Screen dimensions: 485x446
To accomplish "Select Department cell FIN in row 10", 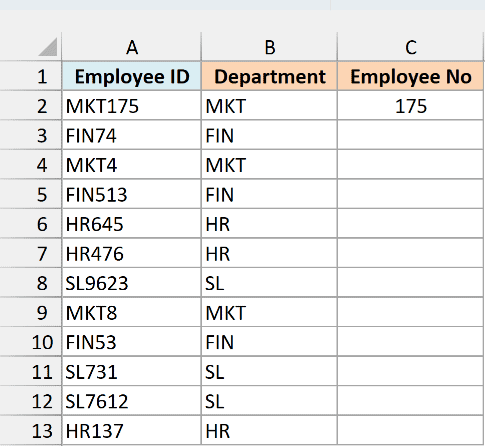I will tap(269, 342).
